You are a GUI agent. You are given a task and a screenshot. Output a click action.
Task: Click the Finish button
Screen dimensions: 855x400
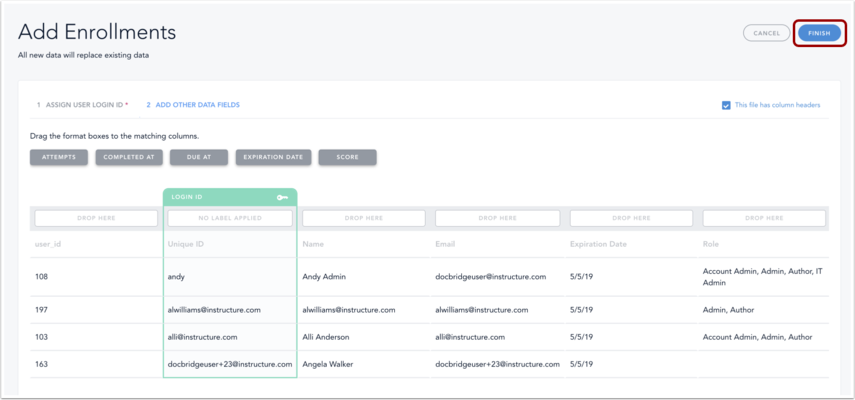tap(819, 33)
